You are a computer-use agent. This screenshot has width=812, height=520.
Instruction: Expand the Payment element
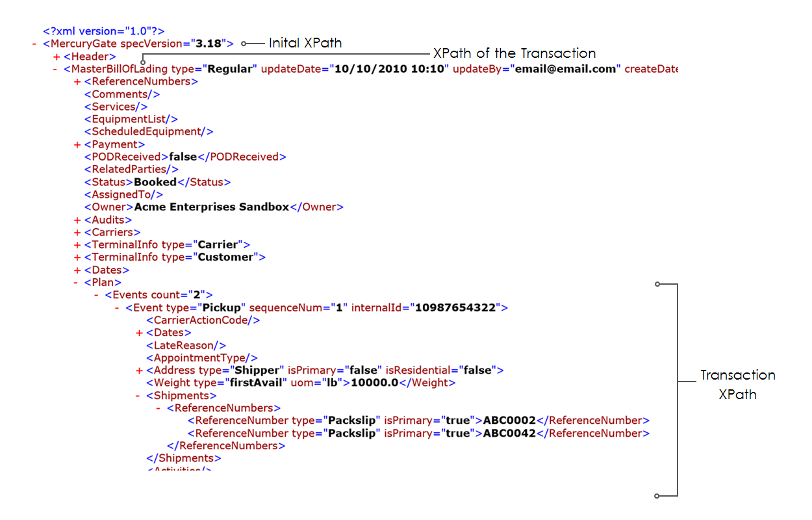coord(77,145)
